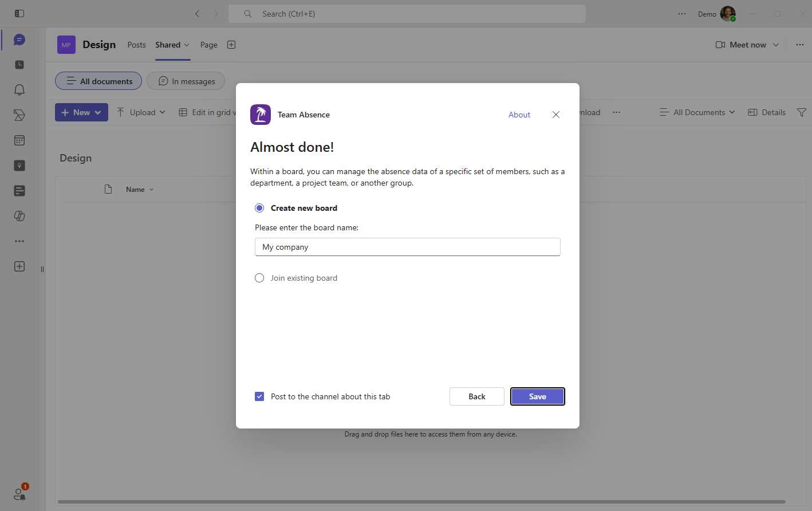Viewport: 812px width, 511px height.
Task: Open the filter funnel icon
Action: pos(802,112)
